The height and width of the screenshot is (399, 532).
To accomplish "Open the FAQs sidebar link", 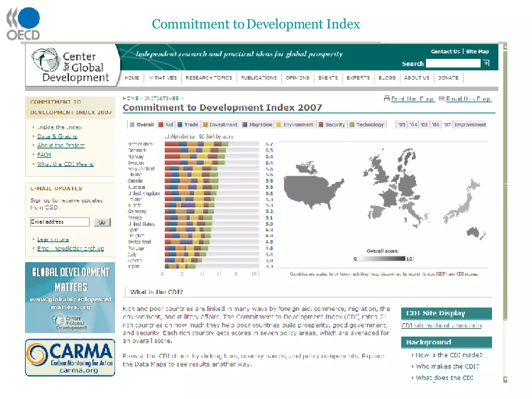I will pyautogui.click(x=44, y=155).
